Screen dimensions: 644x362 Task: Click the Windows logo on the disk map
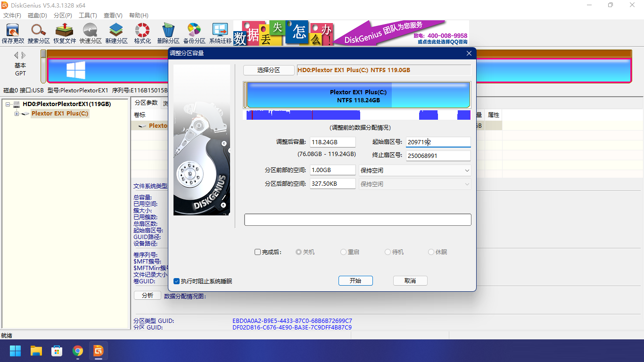[x=76, y=70]
